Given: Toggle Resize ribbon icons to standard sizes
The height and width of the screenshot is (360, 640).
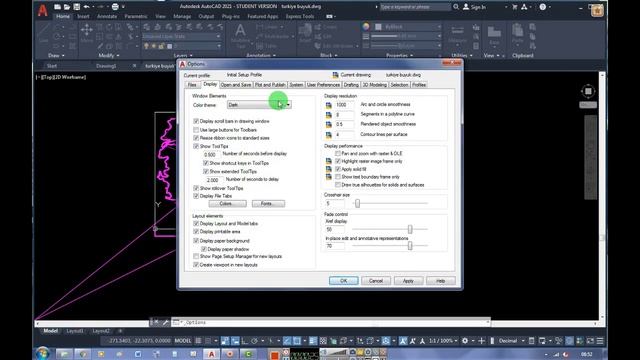Looking at the screenshot, I should click(x=196, y=138).
